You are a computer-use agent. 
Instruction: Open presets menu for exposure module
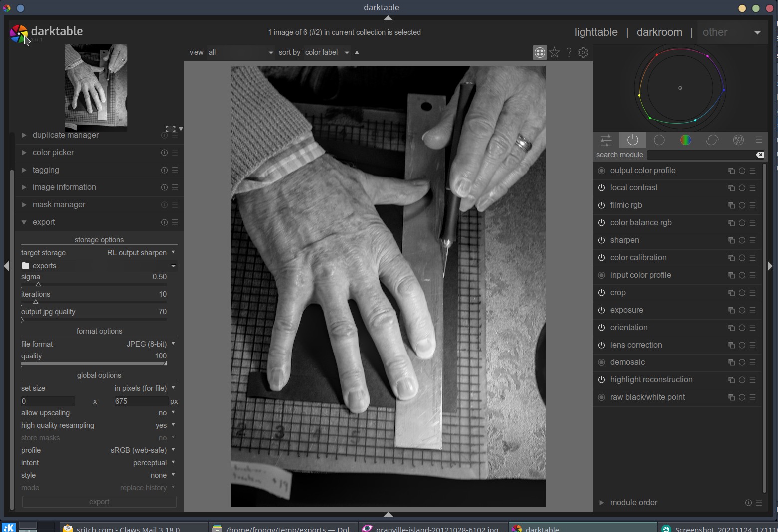[752, 310]
